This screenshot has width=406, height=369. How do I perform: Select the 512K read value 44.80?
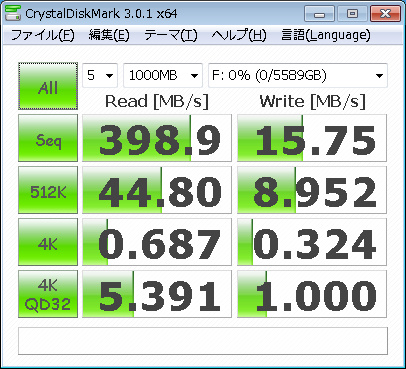coord(157,190)
